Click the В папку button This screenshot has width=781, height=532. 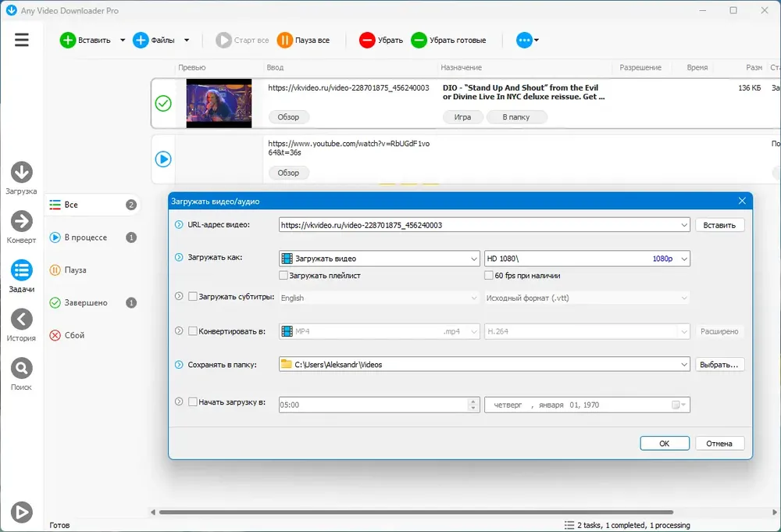(516, 117)
